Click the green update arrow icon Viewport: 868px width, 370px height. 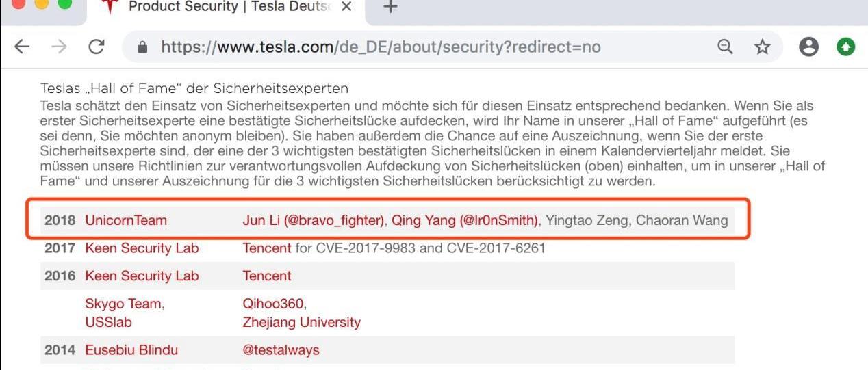(846, 47)
